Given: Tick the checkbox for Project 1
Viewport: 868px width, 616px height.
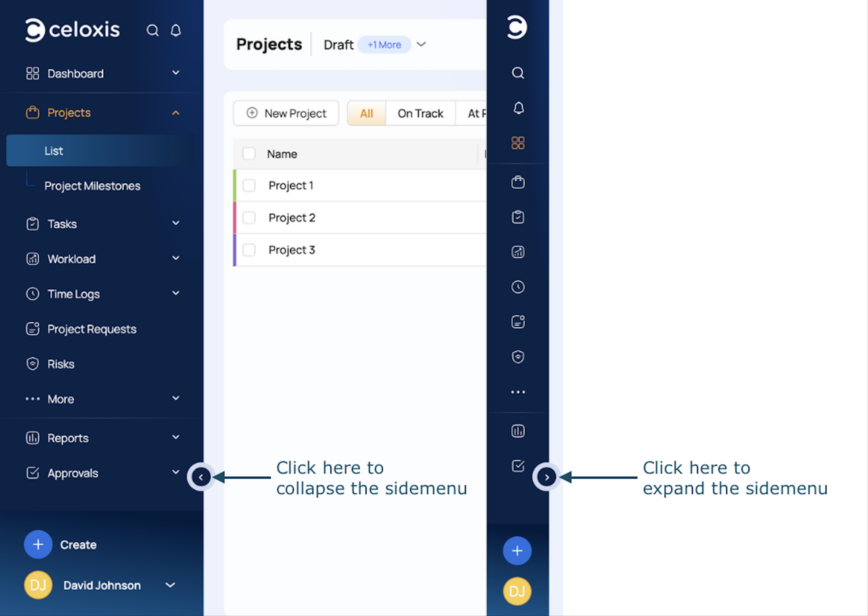Looking at the screenshot, I should click(x=249, y=185).
